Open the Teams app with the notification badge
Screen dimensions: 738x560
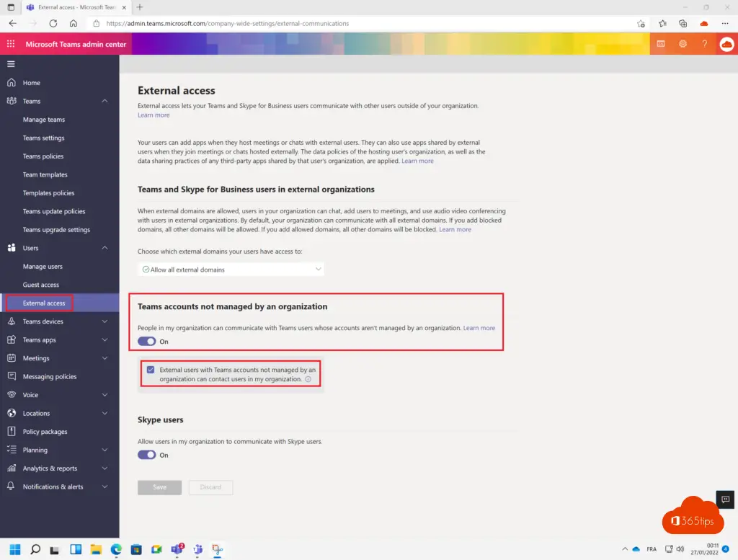(x=177, y=548)
